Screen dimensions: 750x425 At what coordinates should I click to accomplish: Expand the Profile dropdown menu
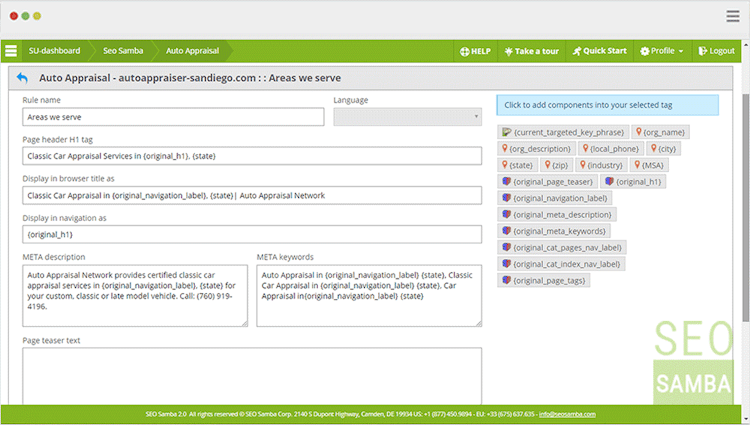662,51
